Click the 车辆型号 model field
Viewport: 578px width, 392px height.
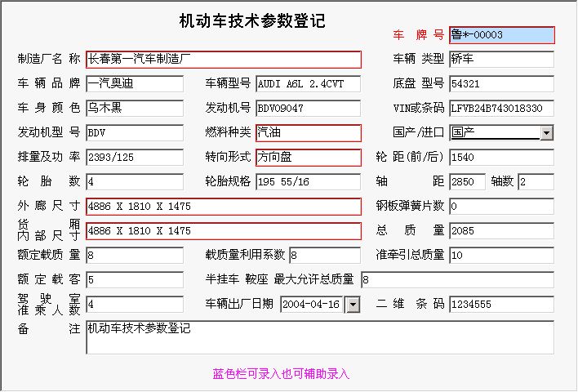coord(307,84)
